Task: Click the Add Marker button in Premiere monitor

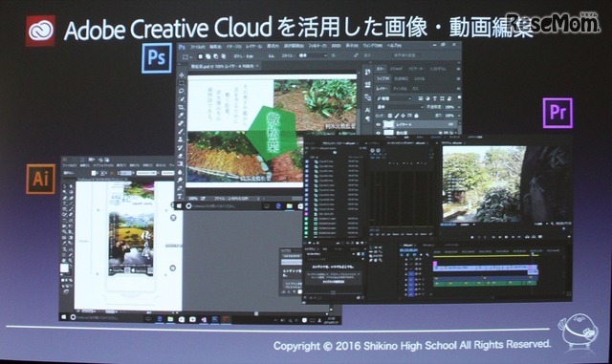Action: (x=471, y=237)
